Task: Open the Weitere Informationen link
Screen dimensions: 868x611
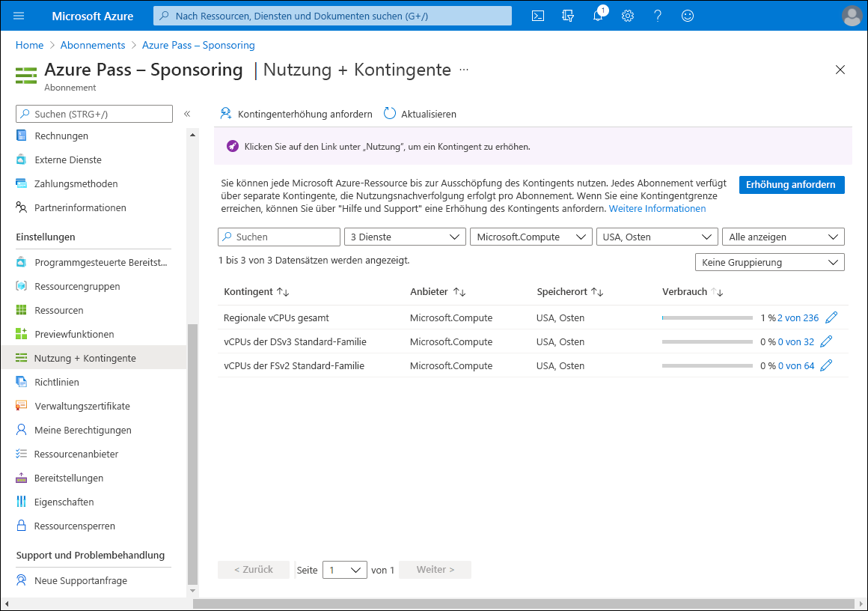Action: point(657,208)
